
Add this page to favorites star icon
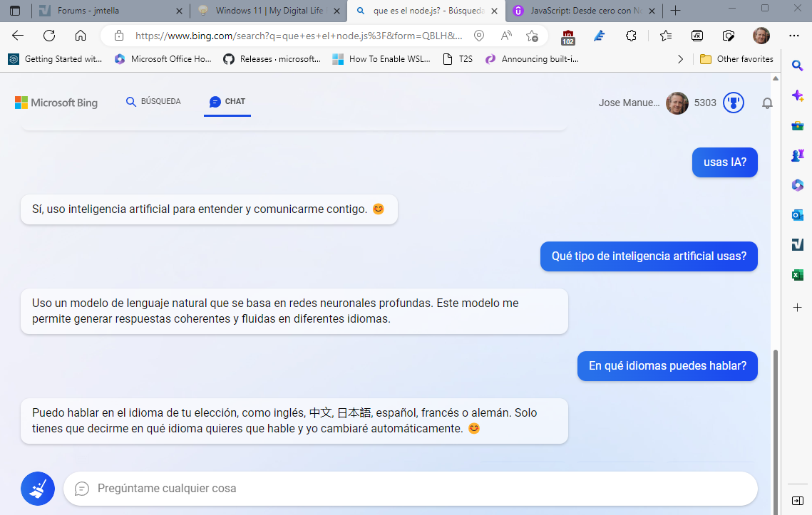(x=532, y=36)
